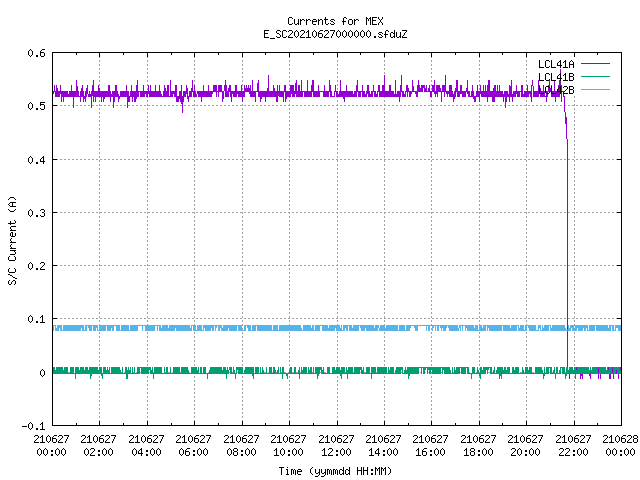Click the x-axis tick "210627 14:00"

[x=383, y=445]
